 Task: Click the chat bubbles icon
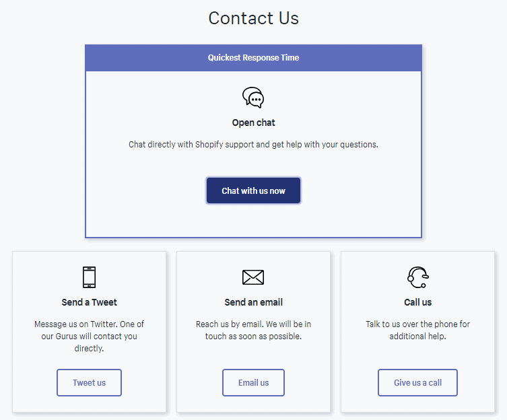coord(253,98)
